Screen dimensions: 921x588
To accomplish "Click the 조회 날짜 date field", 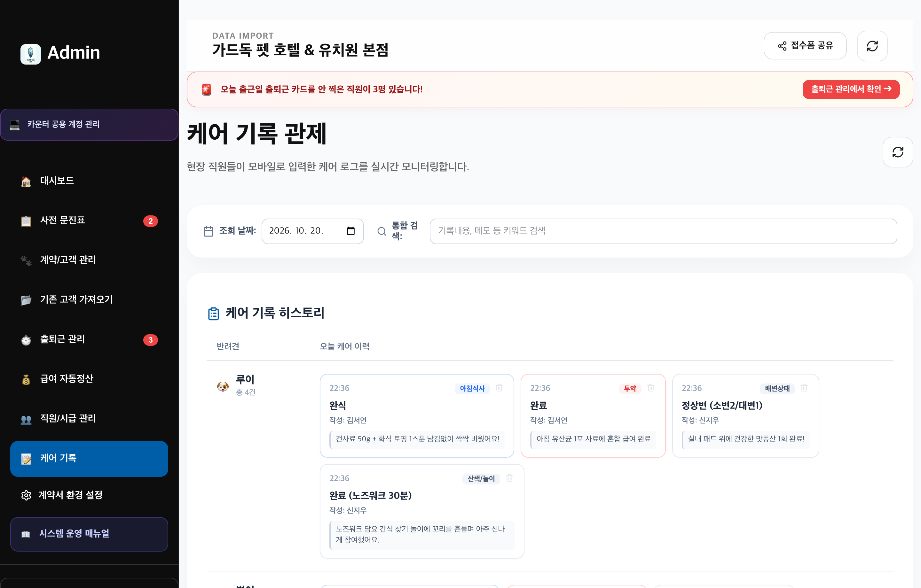I will point(312,231).
